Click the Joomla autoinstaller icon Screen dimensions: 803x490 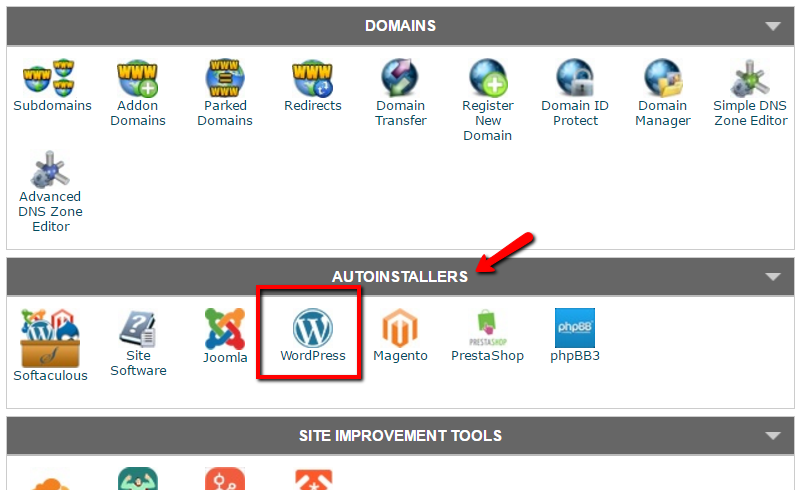coord(225,328)
